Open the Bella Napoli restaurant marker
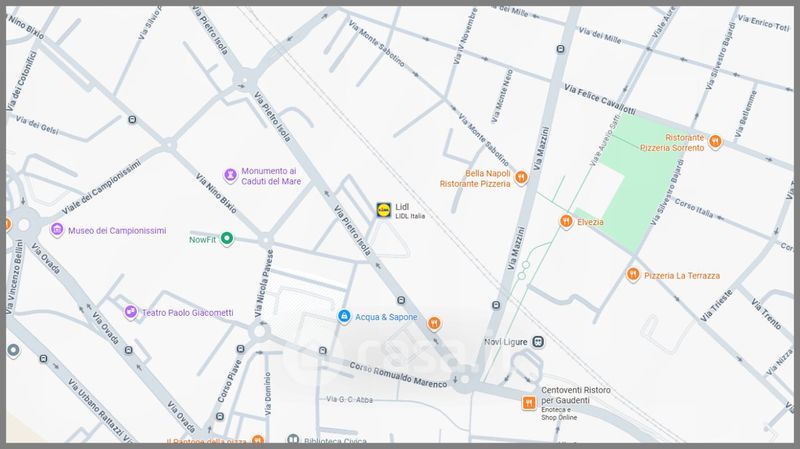The height and width of the screenshot is (449, 800). coord(521,178)
